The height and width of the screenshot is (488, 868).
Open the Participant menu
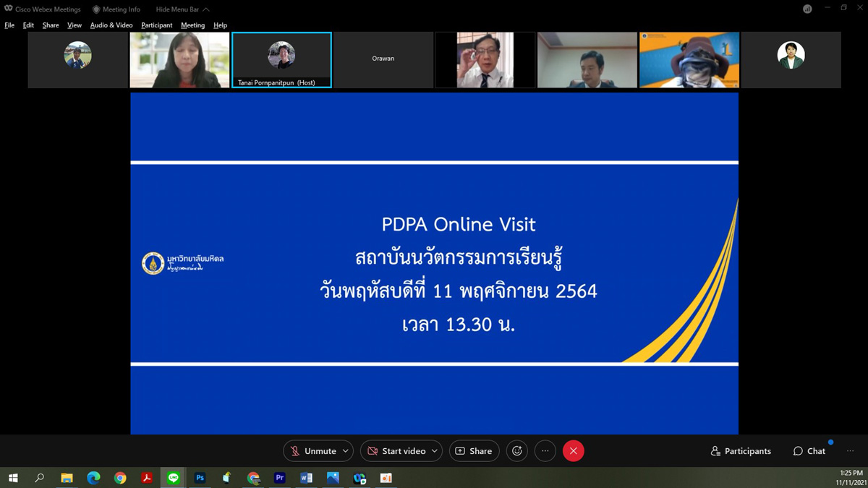pyautogui.click(x=157, y=25)
